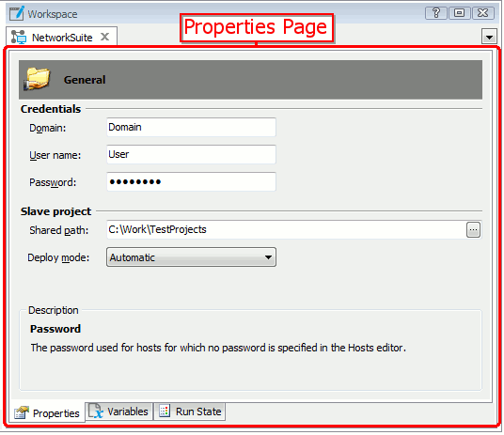Click the NetworkSuite tab icon
Image resolution: width=504 pixels, height=435 pixels.
(x=18, y=37)
